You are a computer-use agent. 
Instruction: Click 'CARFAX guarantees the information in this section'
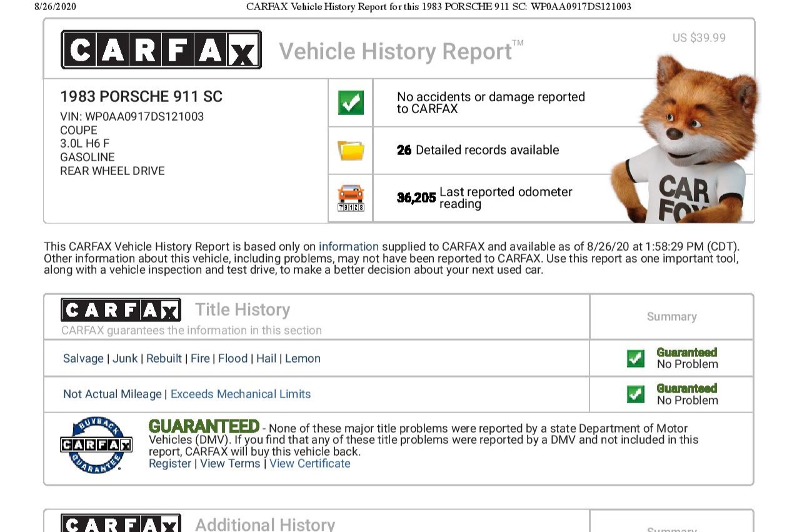(x=191, y=330)
